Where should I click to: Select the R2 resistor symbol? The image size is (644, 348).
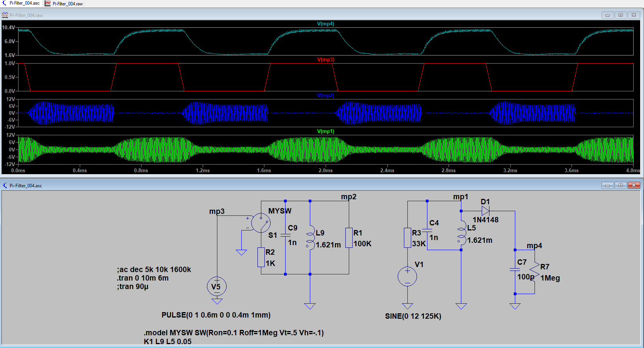coord(261,257)
